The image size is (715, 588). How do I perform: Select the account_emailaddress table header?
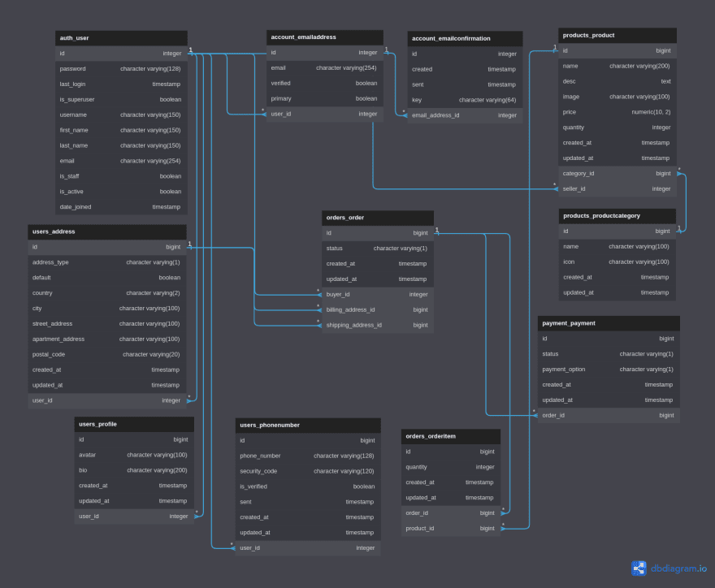pos(325,37)
